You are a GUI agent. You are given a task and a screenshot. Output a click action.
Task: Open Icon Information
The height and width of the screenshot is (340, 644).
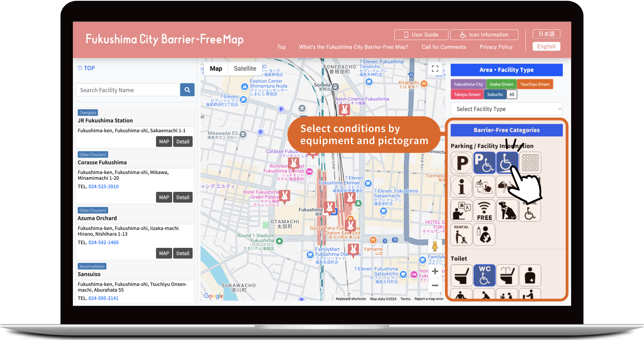tap(484, 35)
